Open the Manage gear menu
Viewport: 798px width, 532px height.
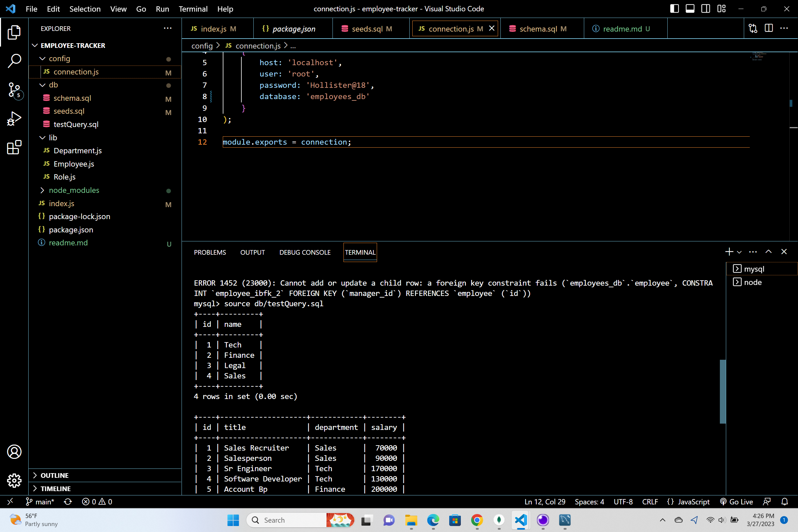click(14, 480)
